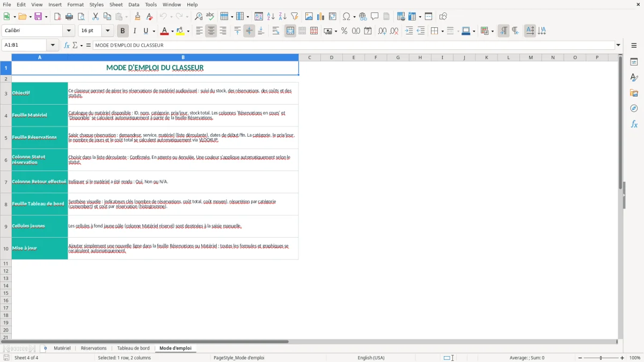Open the Draw Functions shapes icon
Image resolution: width=644 pixels, height=362 pixels.
coord(443,17)
